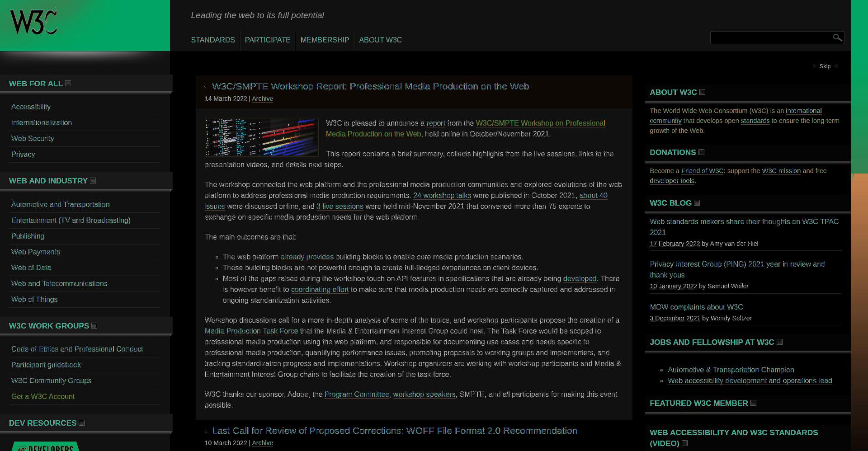
Task: Open the Accessibility link
Action: coord(31,107)
